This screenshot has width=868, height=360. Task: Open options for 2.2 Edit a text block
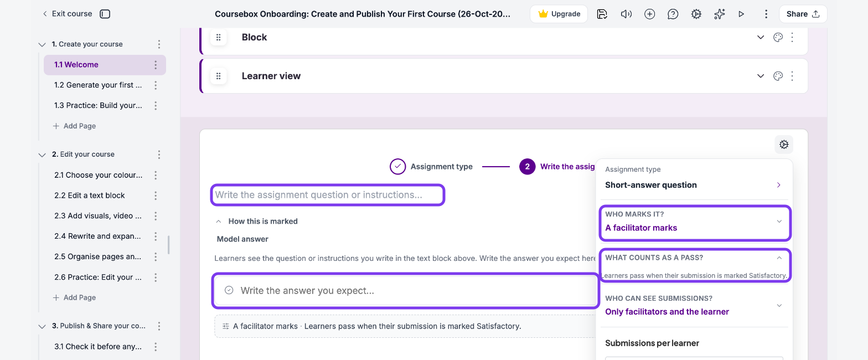(x=156, y=196)
